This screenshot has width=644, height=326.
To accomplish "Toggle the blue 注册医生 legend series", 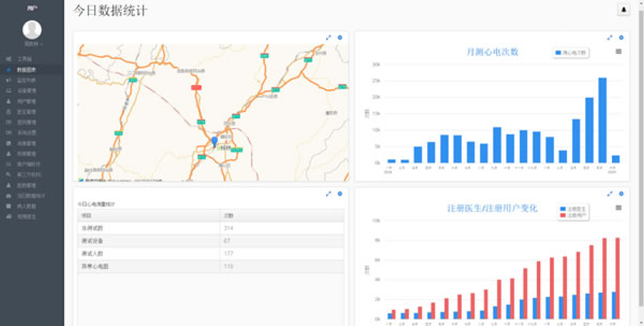I will pos(573,209).
